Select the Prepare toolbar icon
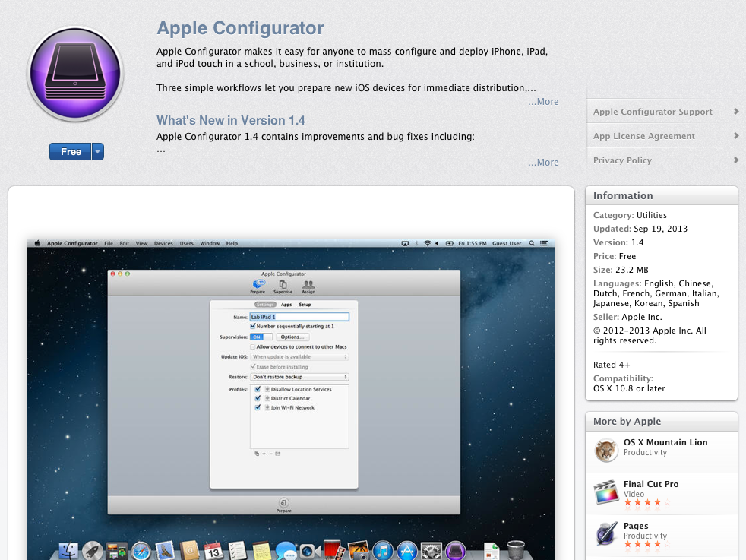The height and width of the screenshot is (560, 746). (x=258, y=285)
